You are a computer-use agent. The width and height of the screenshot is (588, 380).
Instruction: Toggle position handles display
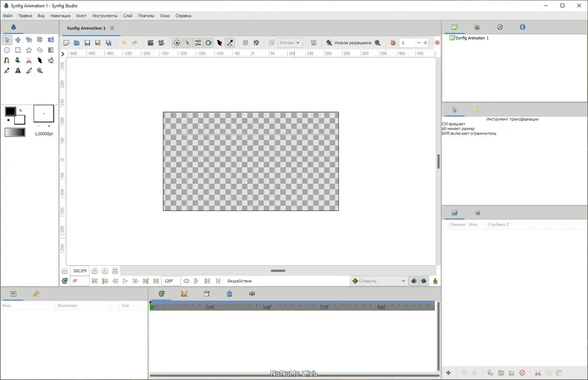point(176,43)
